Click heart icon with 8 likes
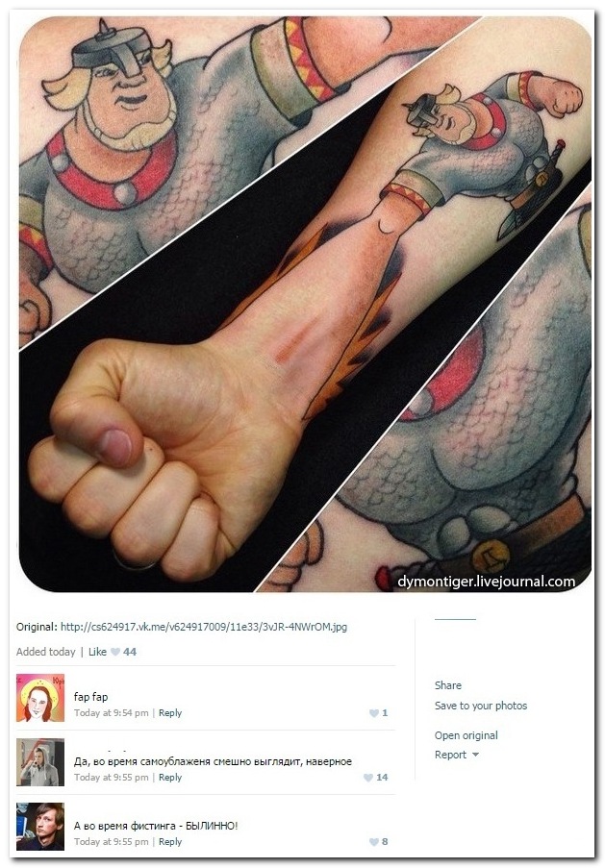Viewport: 605px width, 868px height. pyautogui.click(x=374, y=842)
